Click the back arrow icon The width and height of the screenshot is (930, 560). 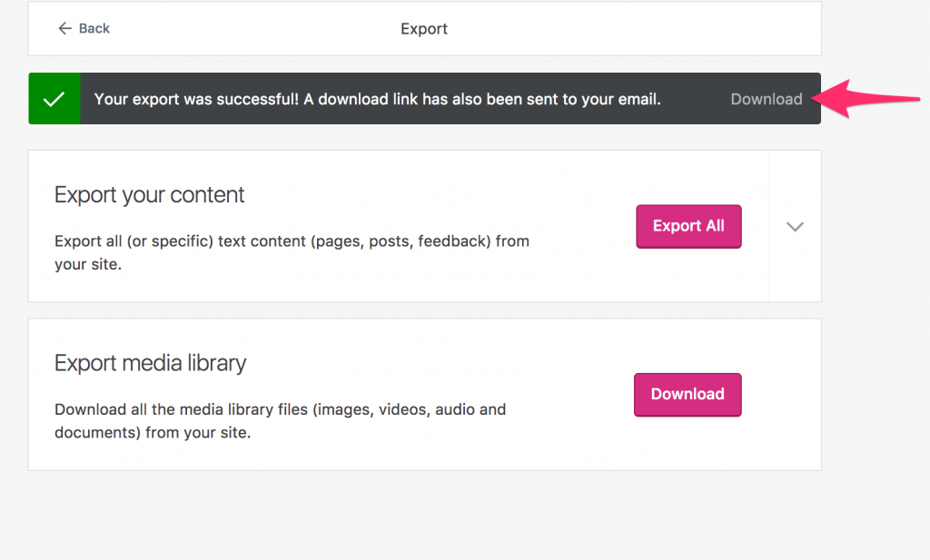(64, 28)
